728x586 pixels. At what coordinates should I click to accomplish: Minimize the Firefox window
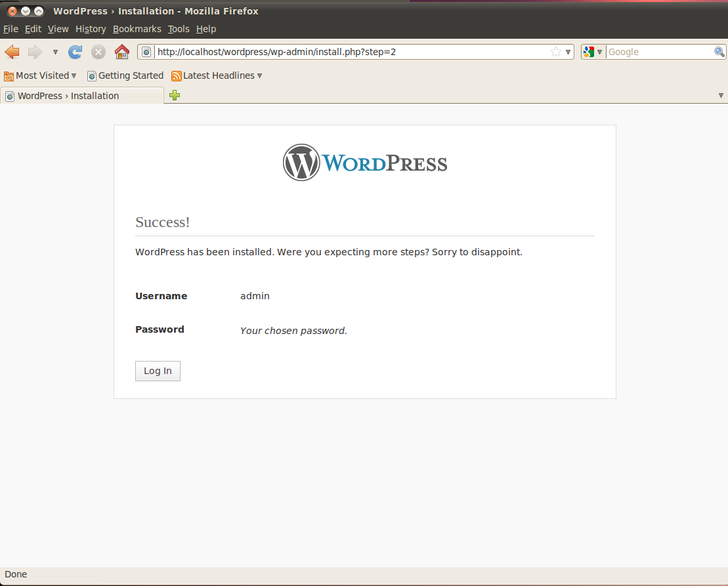click(x=26, y=11)
